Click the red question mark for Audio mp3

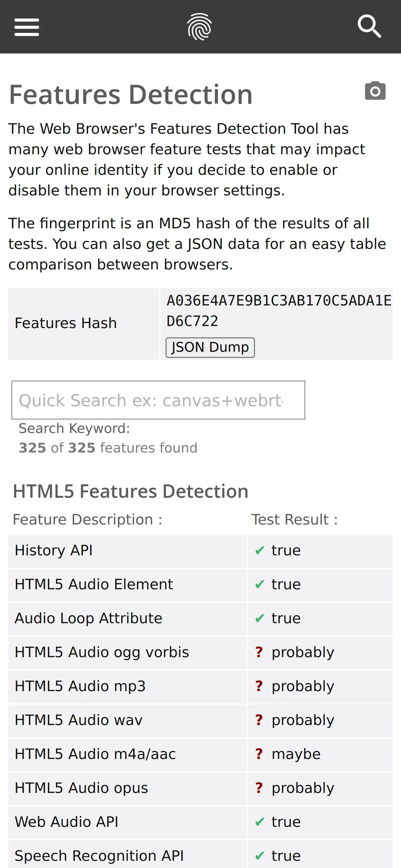tap(259, 686)
